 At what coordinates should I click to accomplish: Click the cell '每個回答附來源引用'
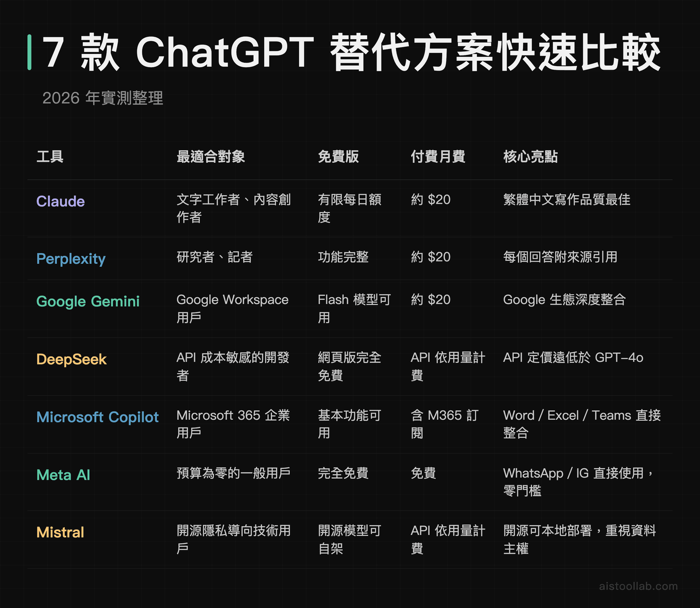pyautogui.click(x=560, y=257)
